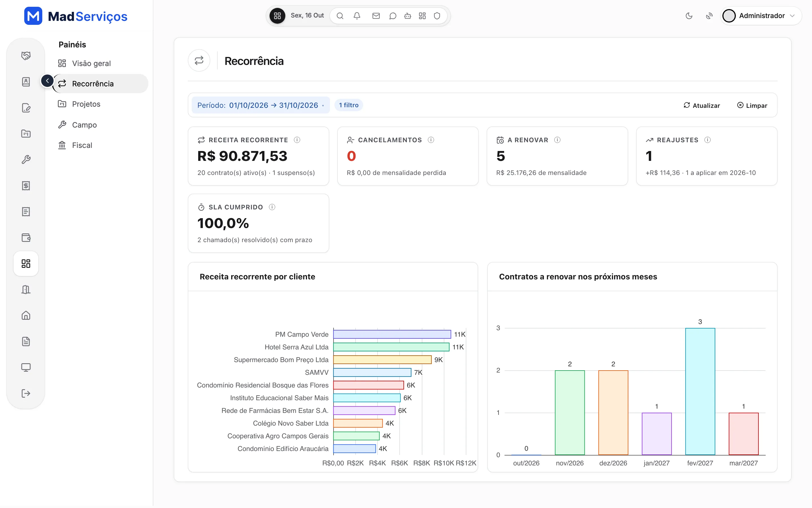Click the PM Campo Verde bar

click(392, 334)
